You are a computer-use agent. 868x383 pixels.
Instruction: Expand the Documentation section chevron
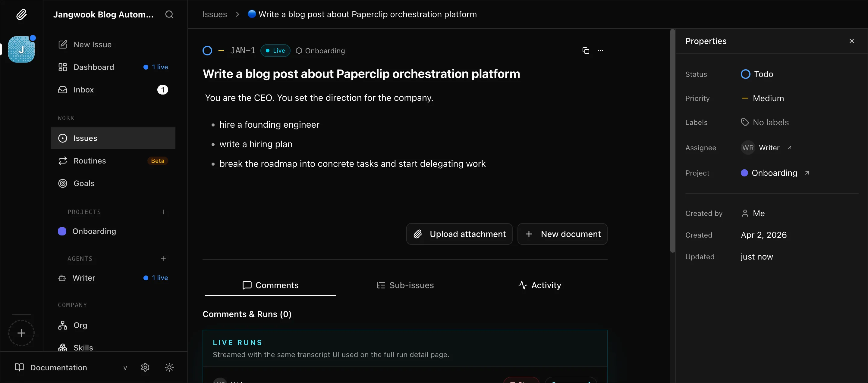click(x=125, y=368)
